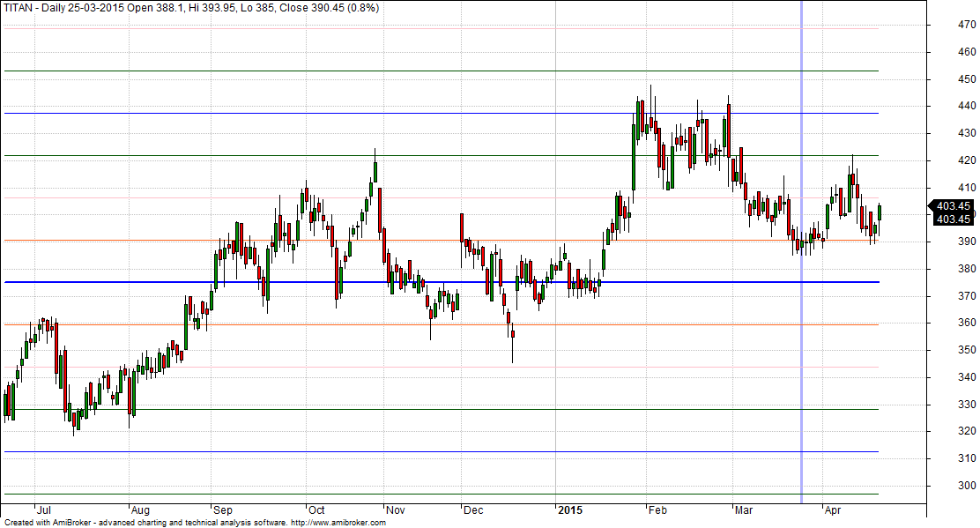980x528 pixels.
Task: Select the green horizontal line near 453
Action: pyautogui.click(x=264, y=71)
